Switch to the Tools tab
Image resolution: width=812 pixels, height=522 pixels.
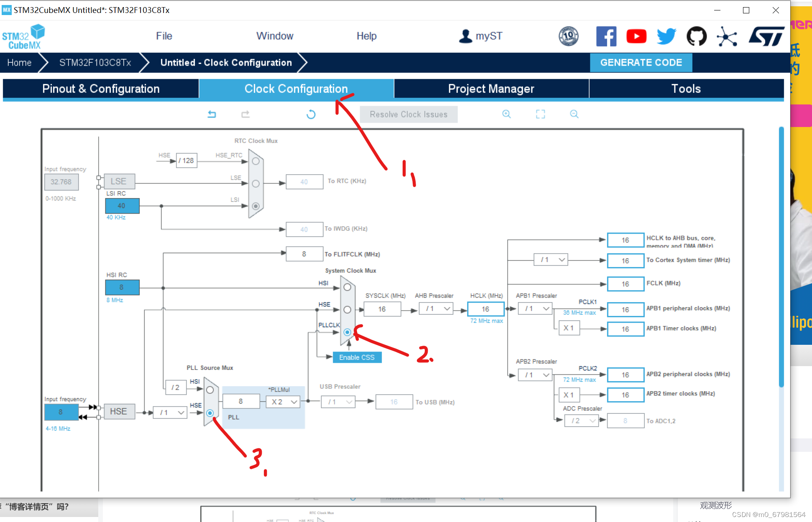[x=686, y=89]
